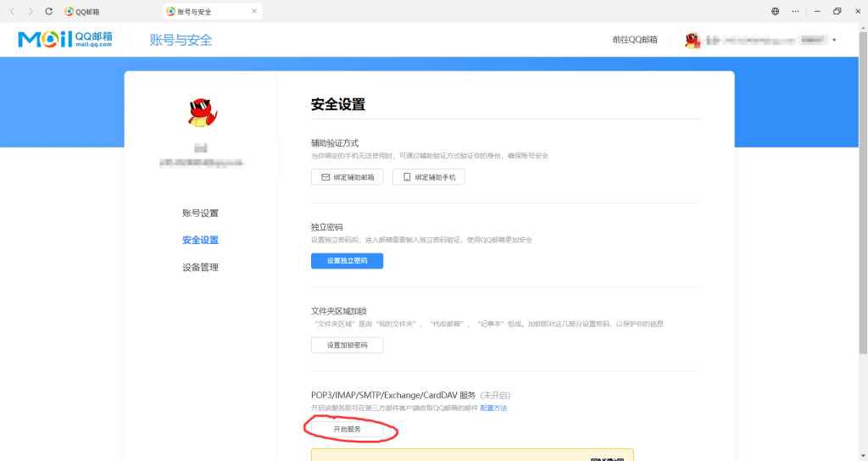Click the globe icon in title bar

[775, 12]
